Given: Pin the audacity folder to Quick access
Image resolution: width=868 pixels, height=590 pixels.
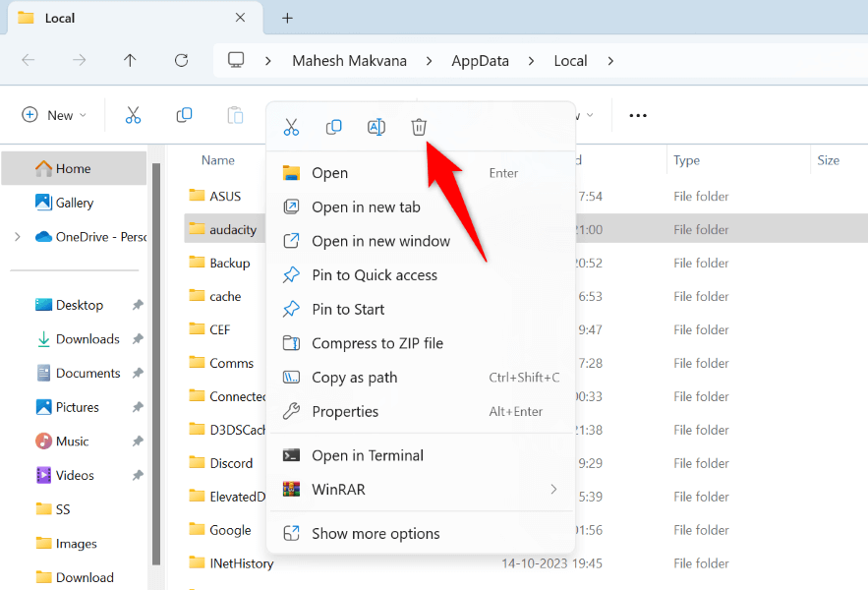Looking at the screenshot, I should coord(373,274).
